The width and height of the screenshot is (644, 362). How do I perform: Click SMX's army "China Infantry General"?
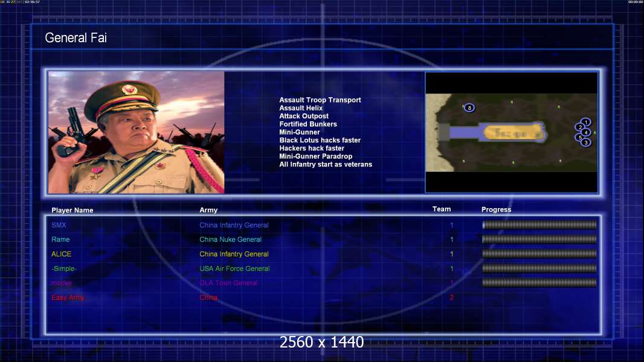click(x=234, y=225)
